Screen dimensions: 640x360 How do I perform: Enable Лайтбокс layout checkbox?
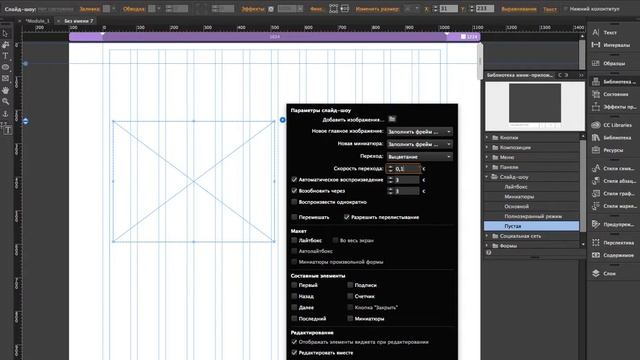pos(294,240)
